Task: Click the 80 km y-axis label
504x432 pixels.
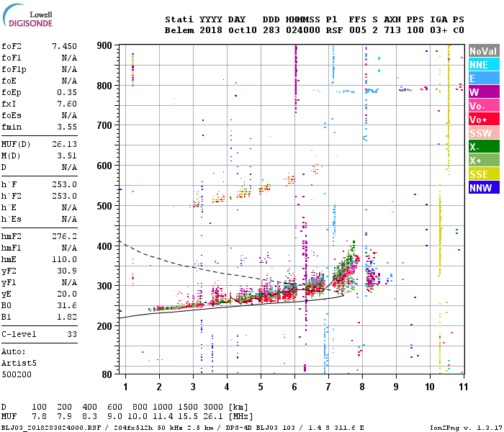Action: 107,374
